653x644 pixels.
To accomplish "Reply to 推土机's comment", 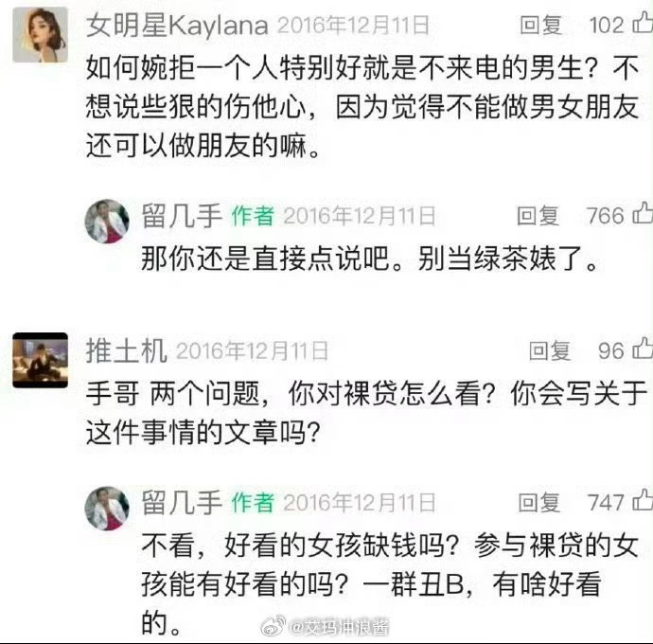I will point(550,351).
